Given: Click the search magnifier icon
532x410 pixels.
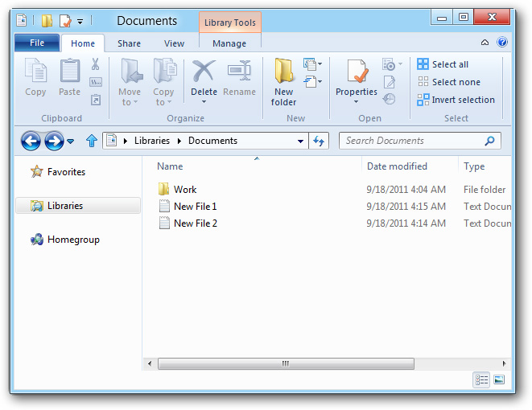Looking at the screenshot, I should point(489,141).
